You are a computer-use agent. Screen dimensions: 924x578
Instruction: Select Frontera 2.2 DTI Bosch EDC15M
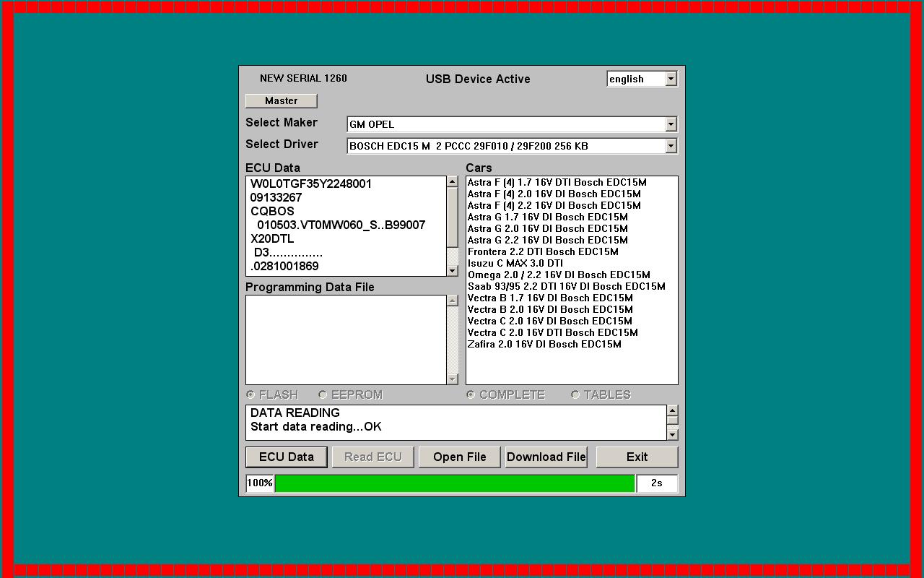click(x=543, y=251)
